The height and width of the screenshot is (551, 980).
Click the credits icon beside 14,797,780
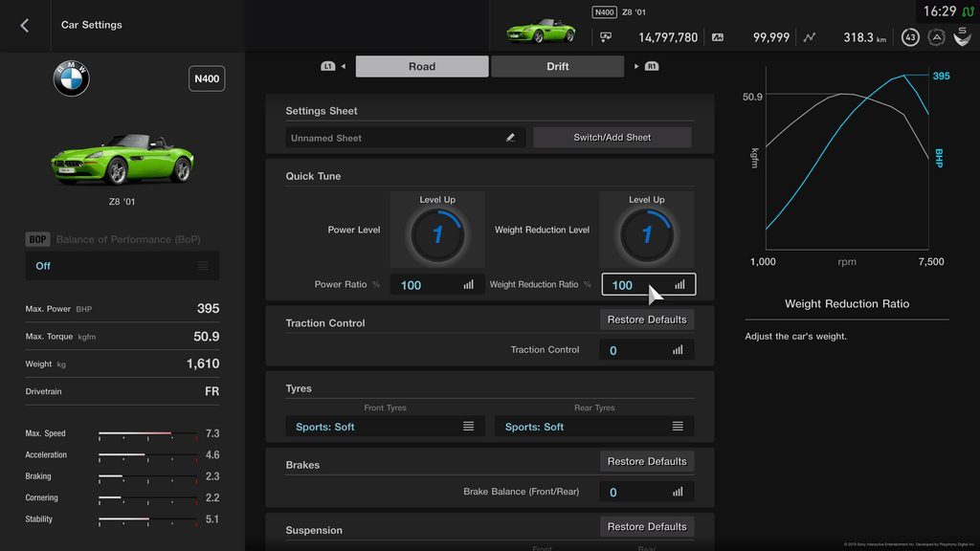point(606,37)
